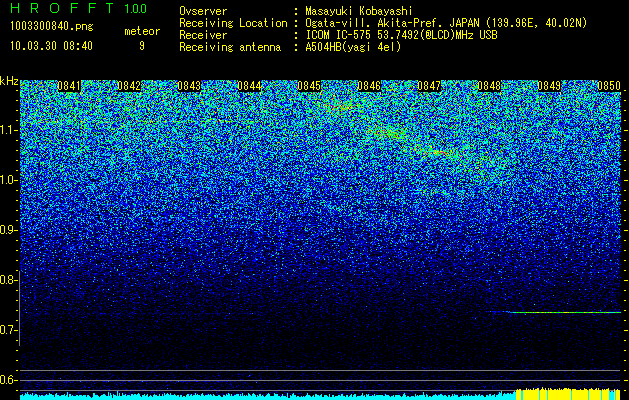Click the Ogata-vill. Akita-Pref. JAPAN coordinates text
The image size is (629, 400).
point(446,24)
